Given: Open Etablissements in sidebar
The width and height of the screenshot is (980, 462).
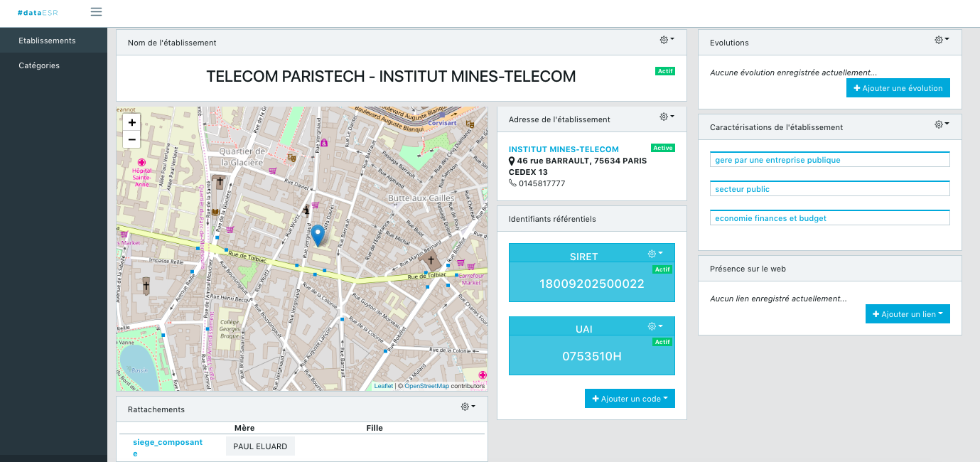Looking at the screenshot, I should click(x=53, y=41).
